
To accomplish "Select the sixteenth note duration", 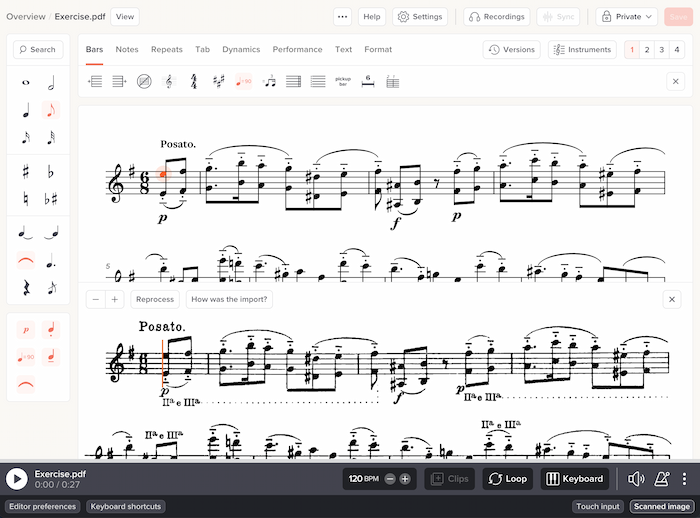I will click(x=26, y=138).
